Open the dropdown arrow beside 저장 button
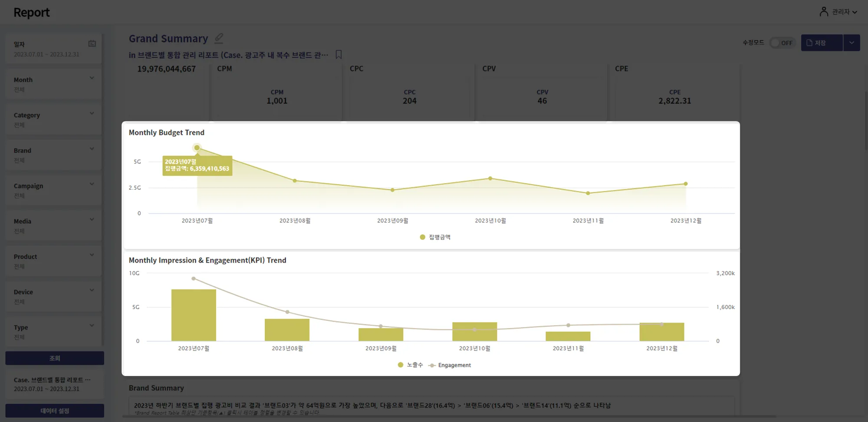Screen dimensions: 868x422 click(852, 43)
